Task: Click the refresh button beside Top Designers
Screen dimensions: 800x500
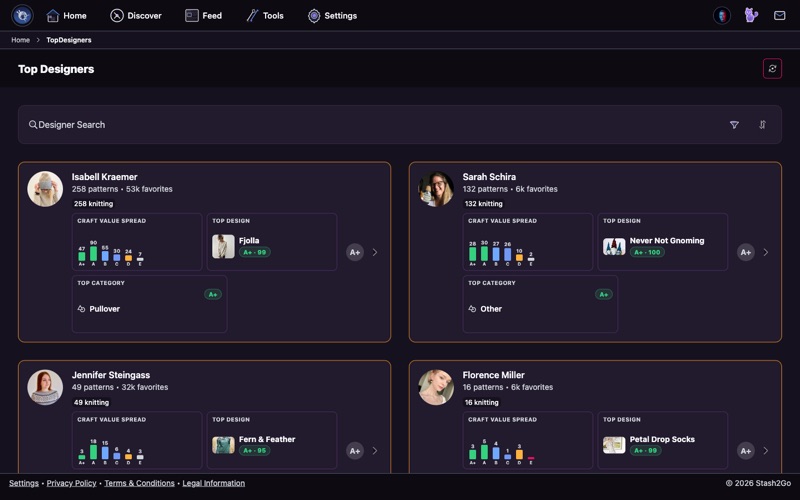Action: [x=772, y=69]
